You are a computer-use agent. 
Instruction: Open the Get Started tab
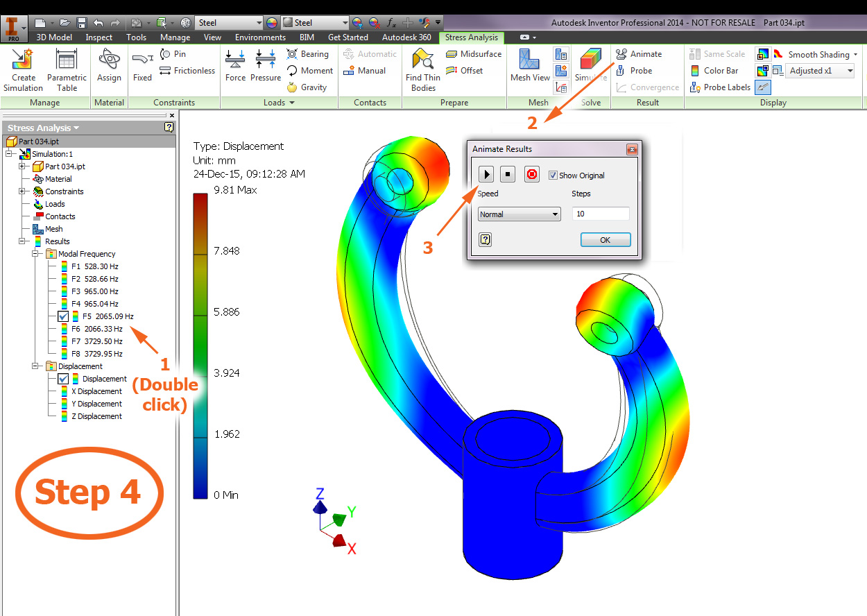click(x=348, y=37)
